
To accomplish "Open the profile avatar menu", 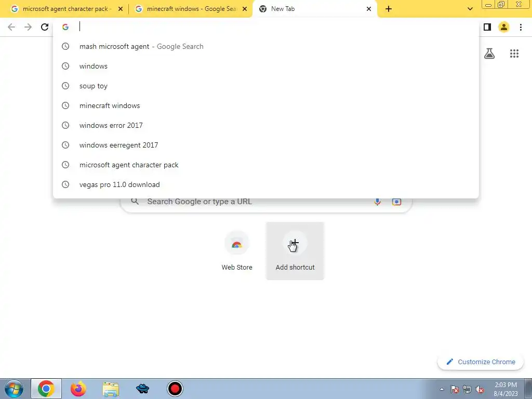I will click(504, 27).
